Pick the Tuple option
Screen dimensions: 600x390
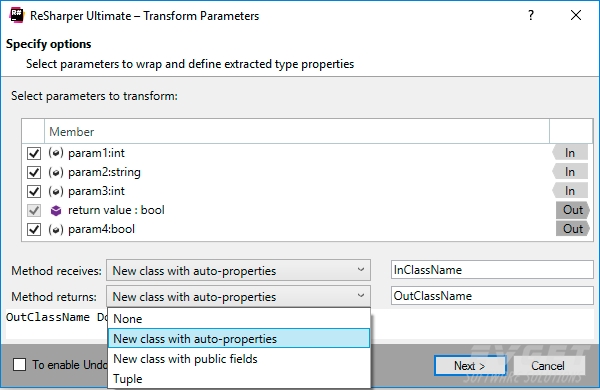point(239,379)
